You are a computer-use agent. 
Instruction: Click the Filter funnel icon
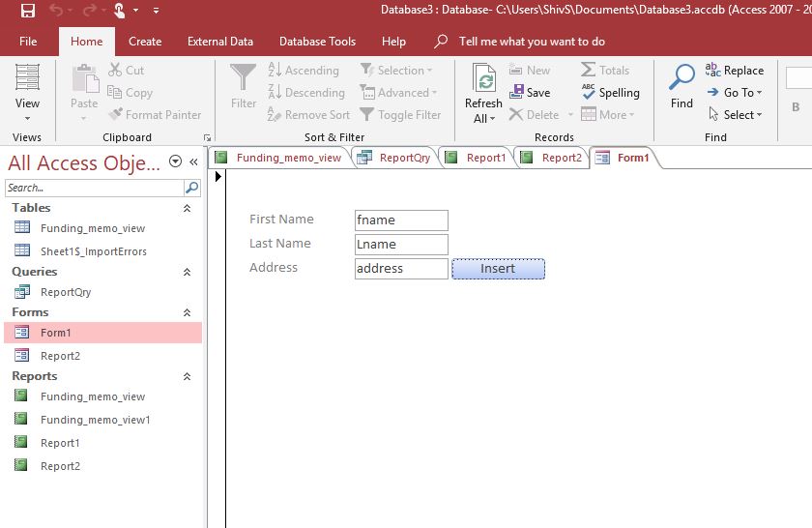coord(243,78)
